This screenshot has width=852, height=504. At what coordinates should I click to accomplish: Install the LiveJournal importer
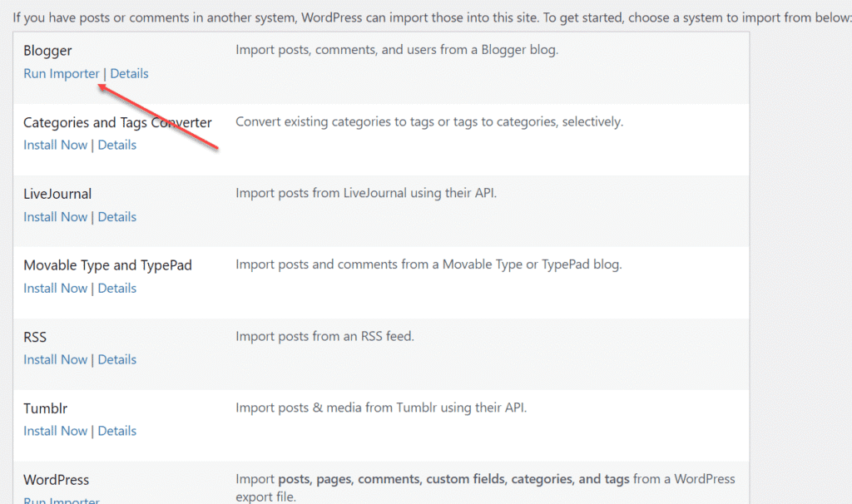click(x=55, y=216)
